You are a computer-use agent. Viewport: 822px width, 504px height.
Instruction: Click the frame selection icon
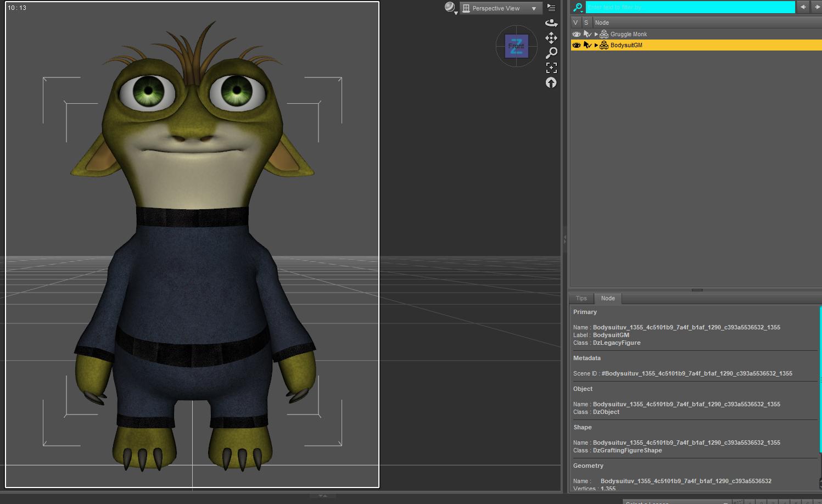click(551, 68)
